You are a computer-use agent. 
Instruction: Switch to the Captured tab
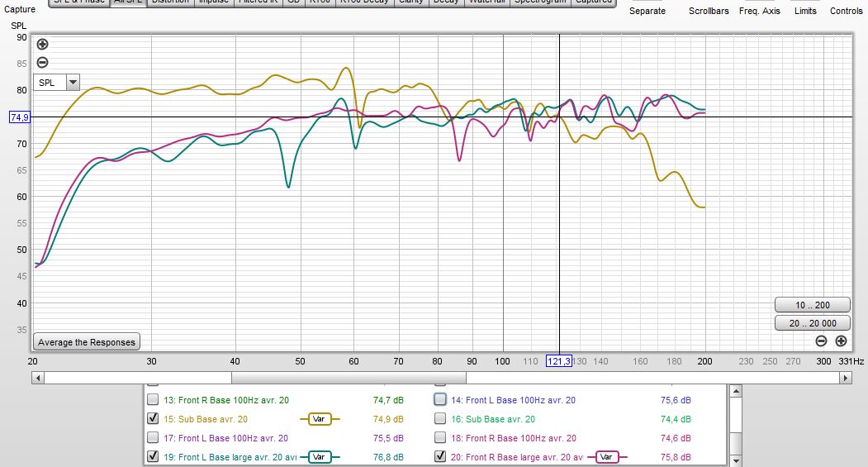click(594, 2)
